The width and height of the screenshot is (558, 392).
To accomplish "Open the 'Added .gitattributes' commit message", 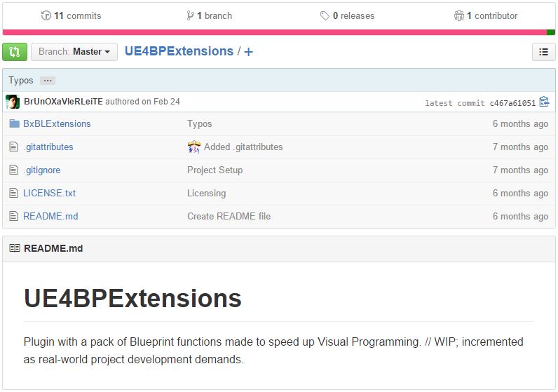I will click(243, 147).
